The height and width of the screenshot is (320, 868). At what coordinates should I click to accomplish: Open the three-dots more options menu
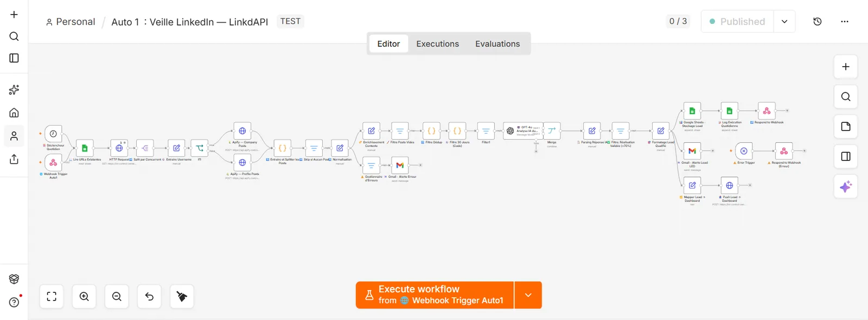point(845,22)
